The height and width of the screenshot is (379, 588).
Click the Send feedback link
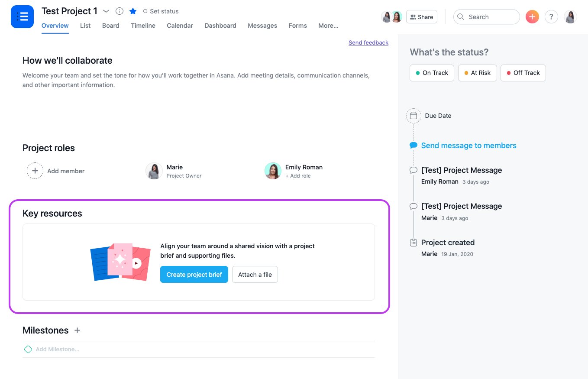pyautogui.click(x=368, y=42)
